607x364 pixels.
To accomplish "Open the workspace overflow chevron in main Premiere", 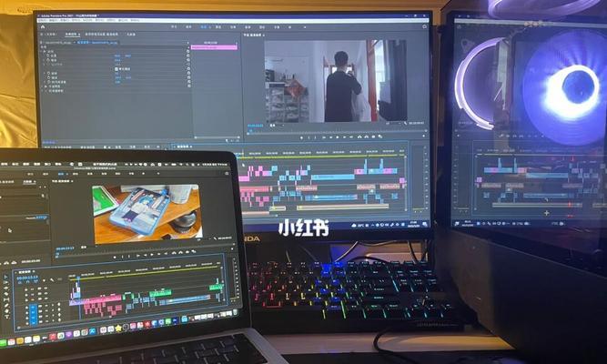I will click(x=305, y=27).
